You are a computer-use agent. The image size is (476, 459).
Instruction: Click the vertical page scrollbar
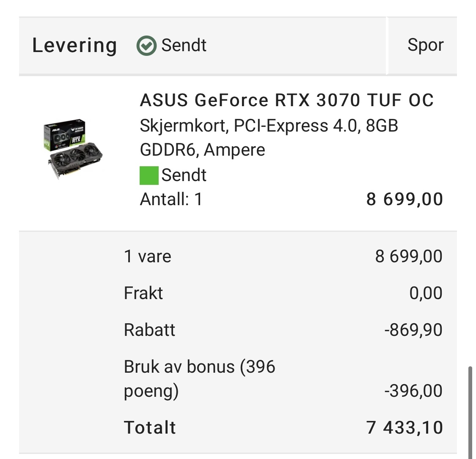pos(470,412)
